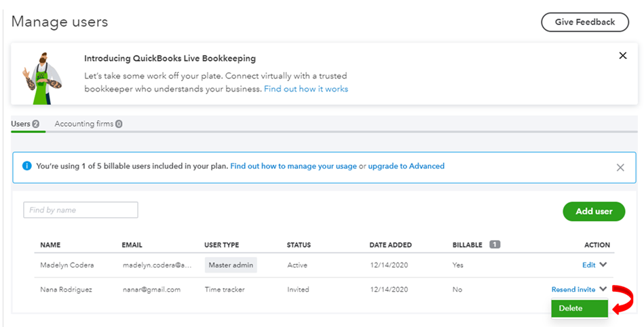Open Find out how to manage your usage link
Image resolution: width=644 pixels, height=327 pixels.
pos(293,166)
